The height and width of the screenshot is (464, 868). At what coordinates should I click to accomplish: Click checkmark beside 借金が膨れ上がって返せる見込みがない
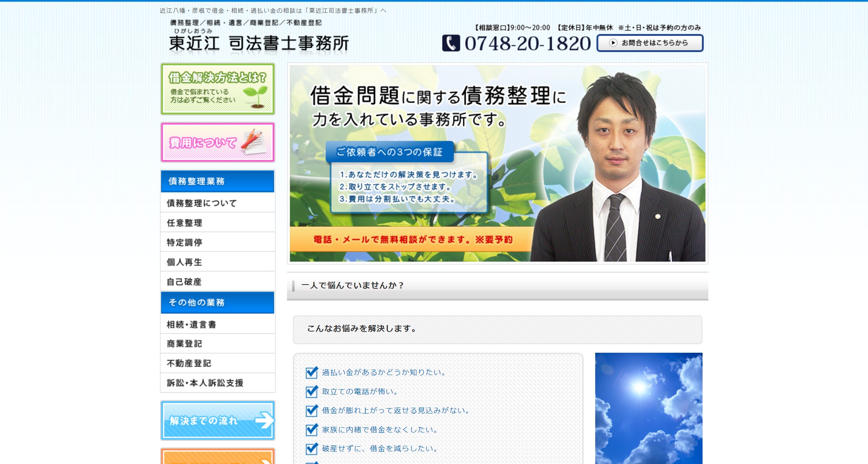312,410
